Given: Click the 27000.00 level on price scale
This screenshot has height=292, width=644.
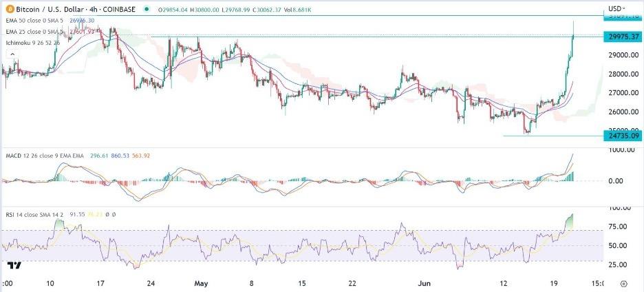Looking at the screenshot, I should coord(622,93).
